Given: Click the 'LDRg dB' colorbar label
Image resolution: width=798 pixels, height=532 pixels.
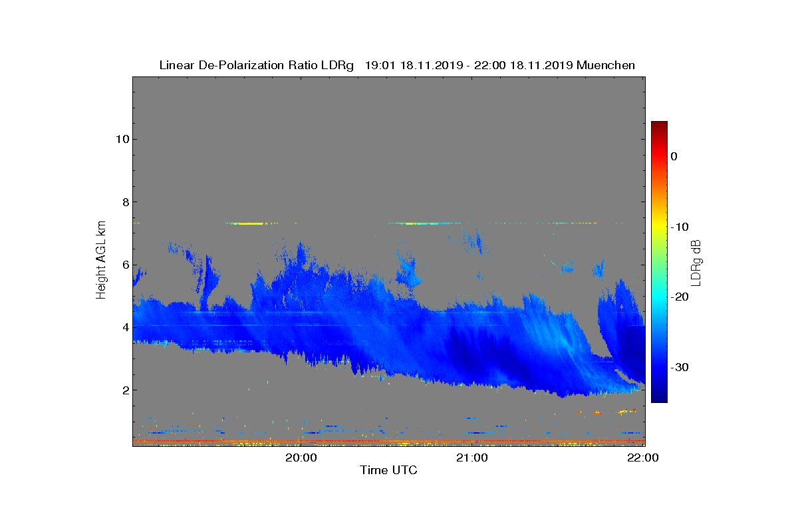Looking at the screenshot, I should point(696,262).
